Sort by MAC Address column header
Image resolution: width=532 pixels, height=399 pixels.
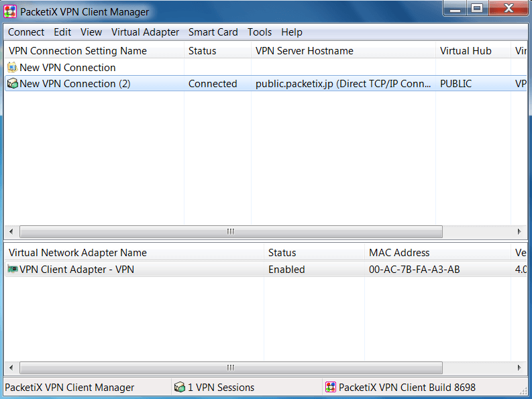pos(437,253)
